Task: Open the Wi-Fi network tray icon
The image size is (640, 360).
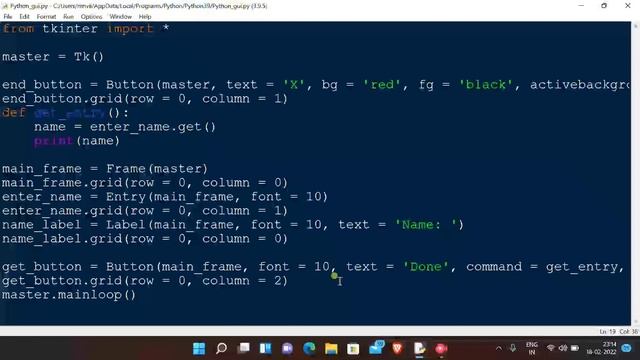Action: [550, 348]
